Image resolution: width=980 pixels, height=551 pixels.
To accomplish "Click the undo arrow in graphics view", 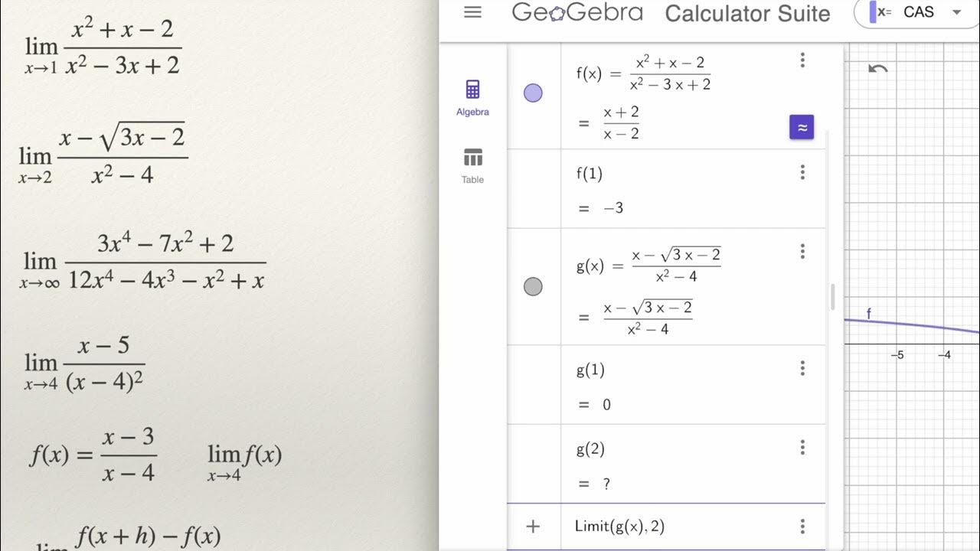I will pyautogui.click(x=877, y=69).
